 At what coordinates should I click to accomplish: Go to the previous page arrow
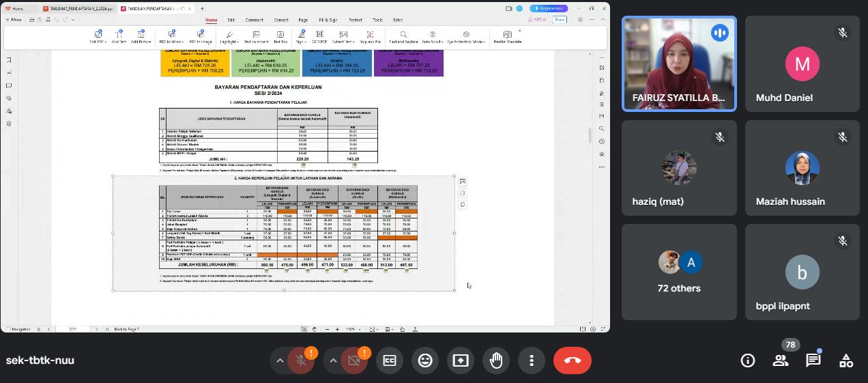[48, 329]
